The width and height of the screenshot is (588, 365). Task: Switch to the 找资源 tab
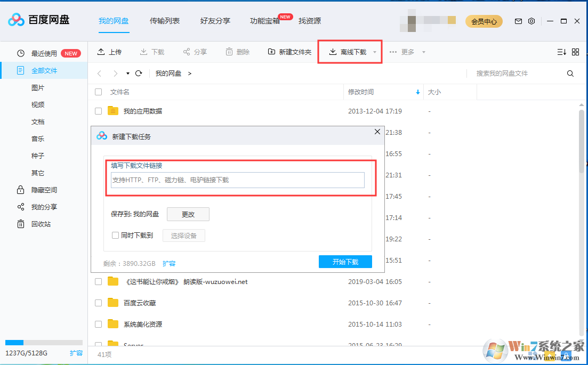(x=310, y=21)
